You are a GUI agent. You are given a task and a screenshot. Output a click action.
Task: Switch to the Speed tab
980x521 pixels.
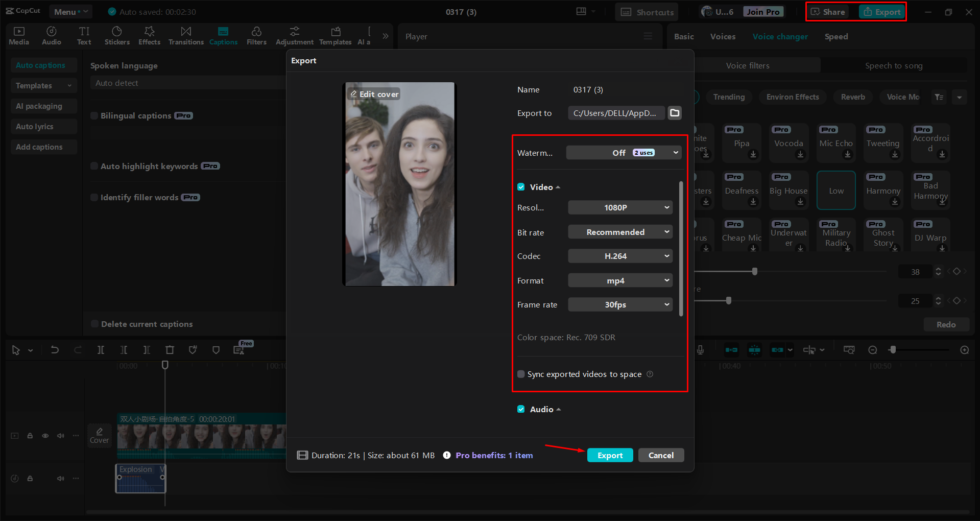point(836,36)
